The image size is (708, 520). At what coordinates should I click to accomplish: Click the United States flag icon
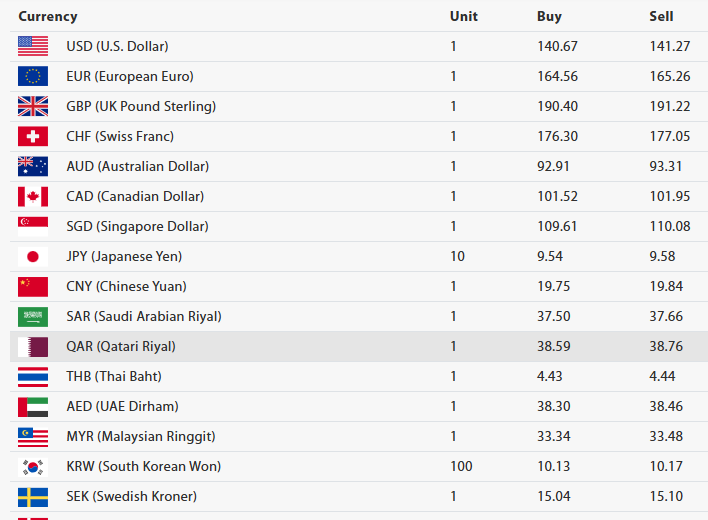pyautogui.click(x=32, y=46)
